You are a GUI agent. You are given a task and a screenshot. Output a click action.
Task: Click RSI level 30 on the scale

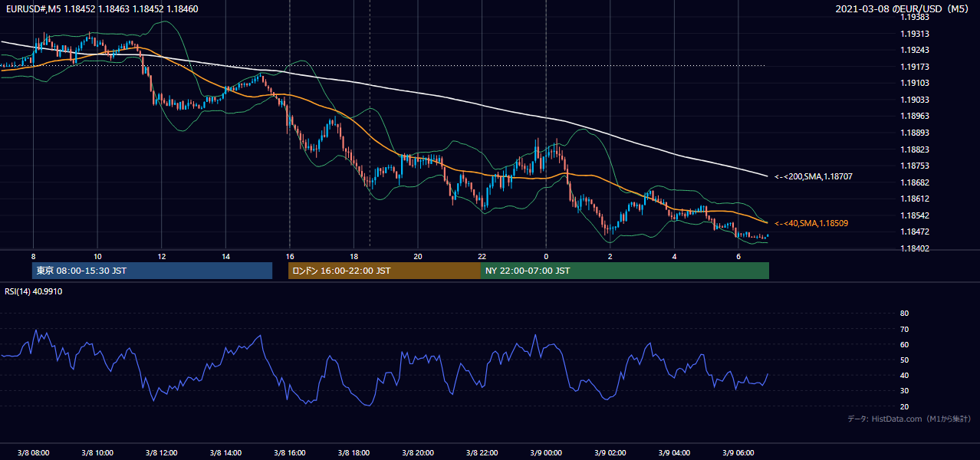click(904, 391)
